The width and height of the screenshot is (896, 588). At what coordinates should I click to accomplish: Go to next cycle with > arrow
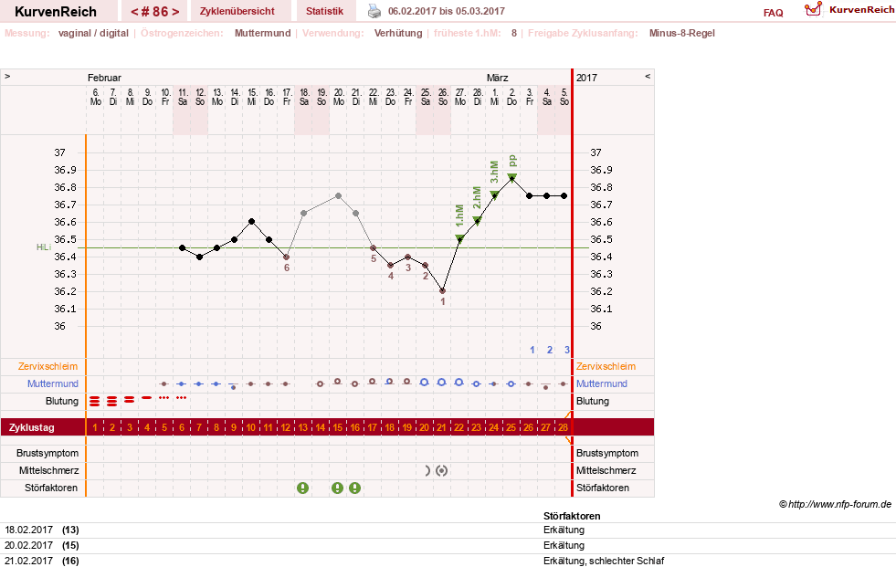click(175, 12)
